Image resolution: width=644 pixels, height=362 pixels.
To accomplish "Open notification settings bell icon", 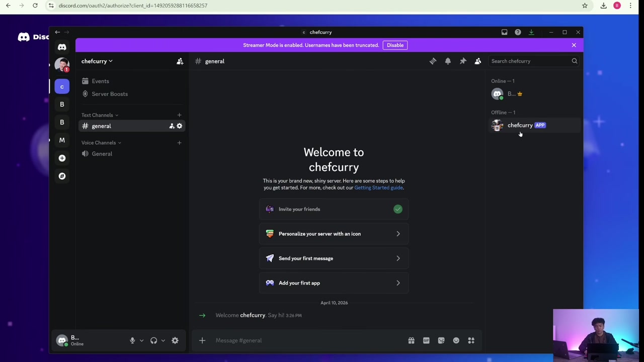I will (448, 61).
